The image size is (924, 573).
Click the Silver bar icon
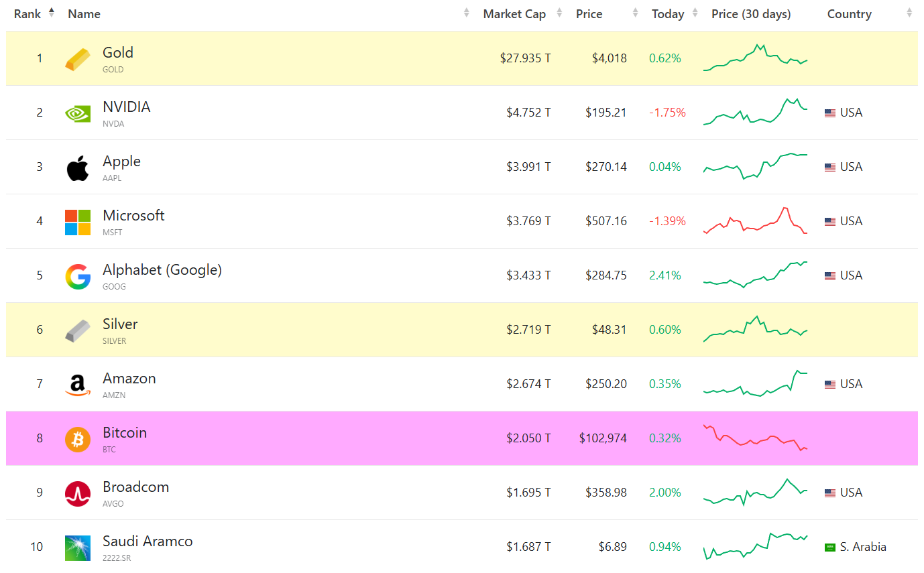(77, 329)
